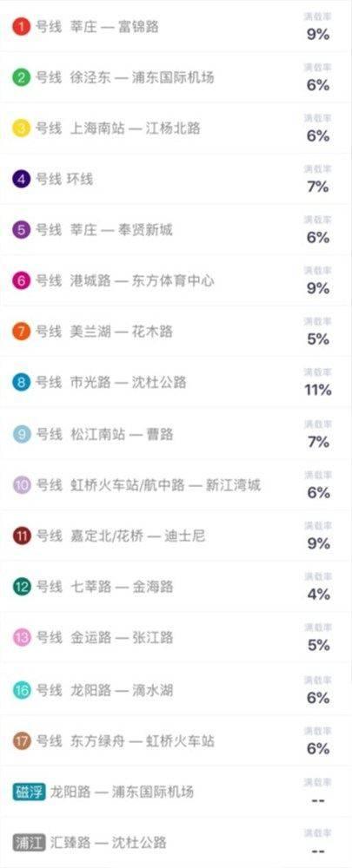This screenshot has width=352, height=868.
Task: Click the magenta Line 6 circle icon
Action: point(21,280)
